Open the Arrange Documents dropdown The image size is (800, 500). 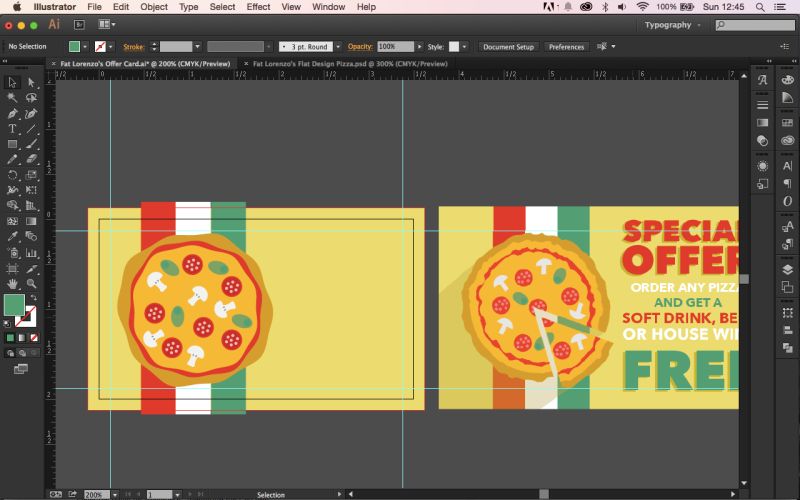(x=107, y=24)
